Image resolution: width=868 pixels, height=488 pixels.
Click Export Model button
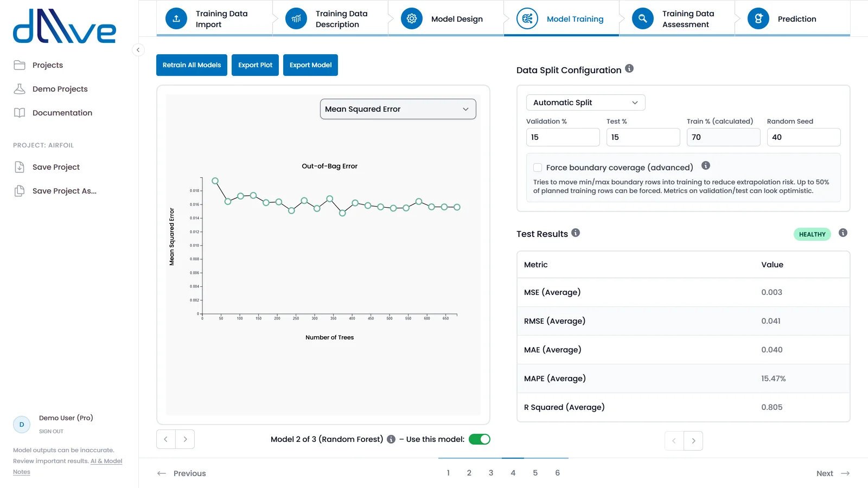(310, 65)
